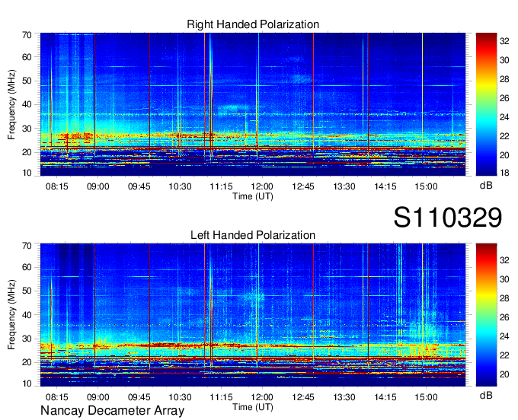Click the 10 MHz tick on upper frequency axis
This screenshot has width=518, height=420.
pyautogui.click(x=27, y=173)
